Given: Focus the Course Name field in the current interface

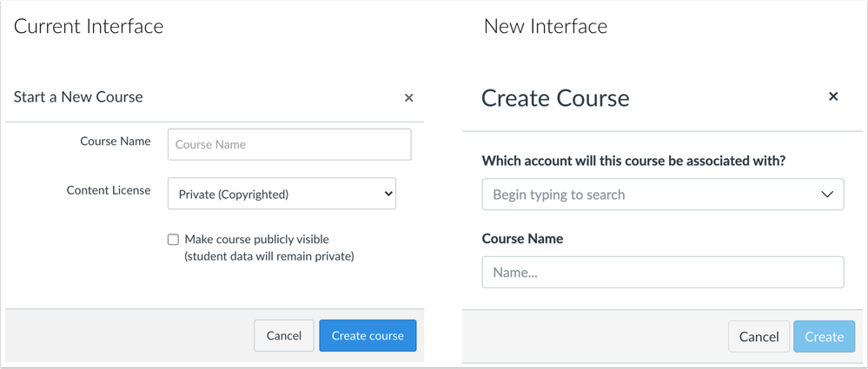Looking at the screenshot, I should click(x=289, y=145).
